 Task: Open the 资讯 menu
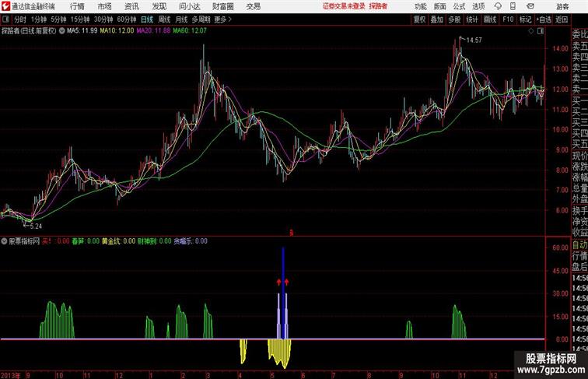(131, 6)
